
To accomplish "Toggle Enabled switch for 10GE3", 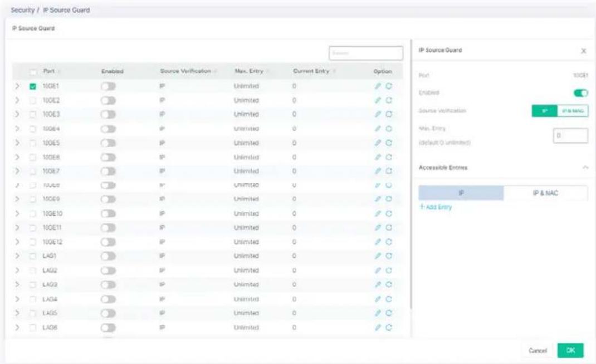I will tap(108, 115).
